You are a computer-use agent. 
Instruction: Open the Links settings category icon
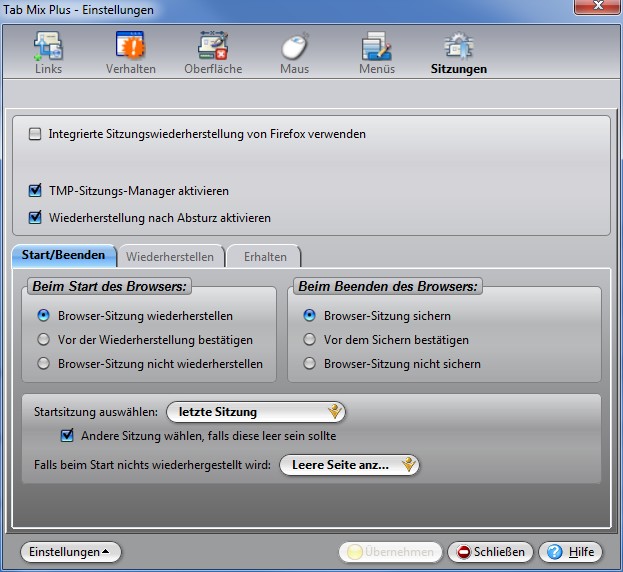(48, 53)
